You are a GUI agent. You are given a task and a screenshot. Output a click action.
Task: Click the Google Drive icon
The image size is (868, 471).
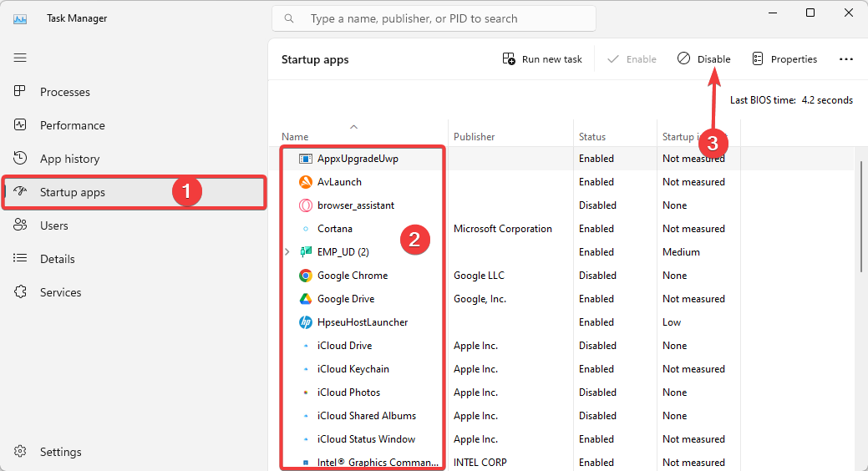[306, 299]
